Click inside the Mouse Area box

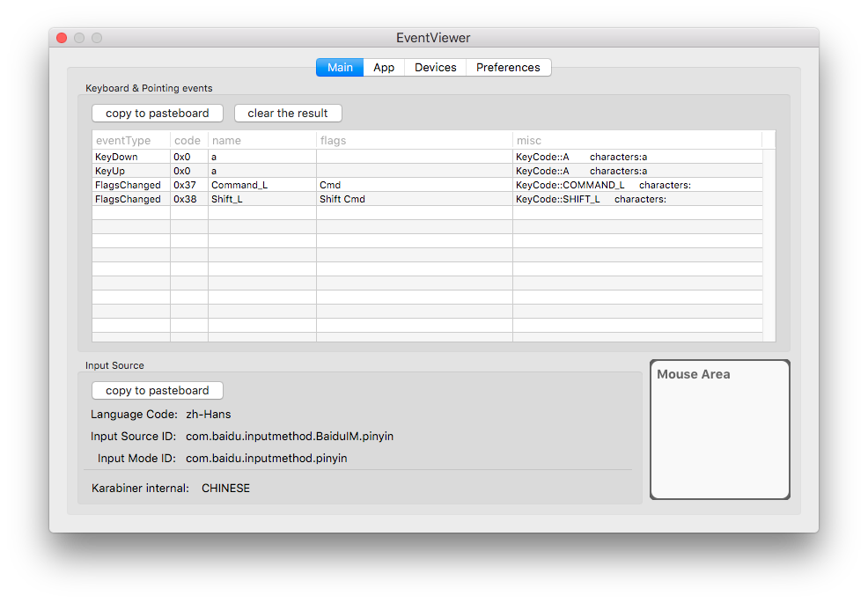(x=719, y=436)
